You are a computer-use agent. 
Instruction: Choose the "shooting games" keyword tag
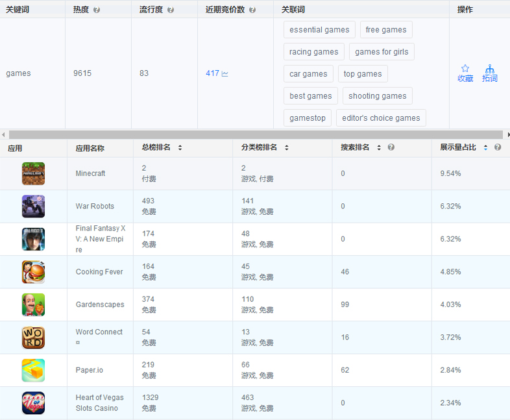pos(377,96)
